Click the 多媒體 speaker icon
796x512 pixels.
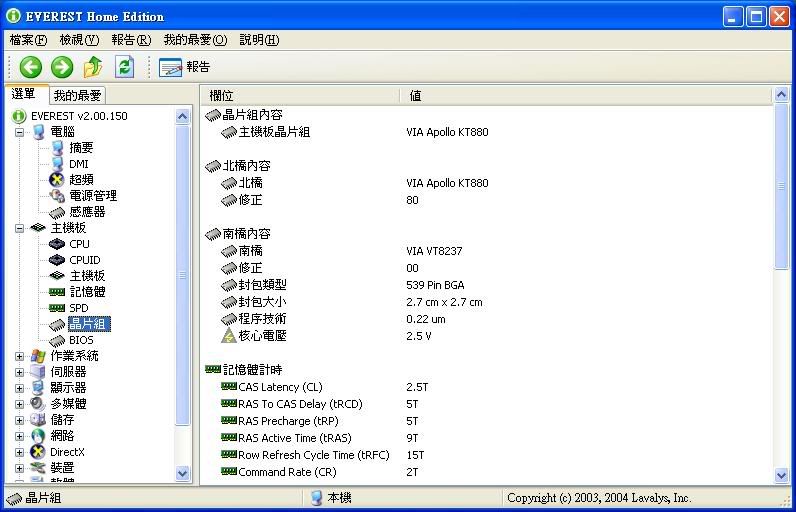click(x=38, y=404)
